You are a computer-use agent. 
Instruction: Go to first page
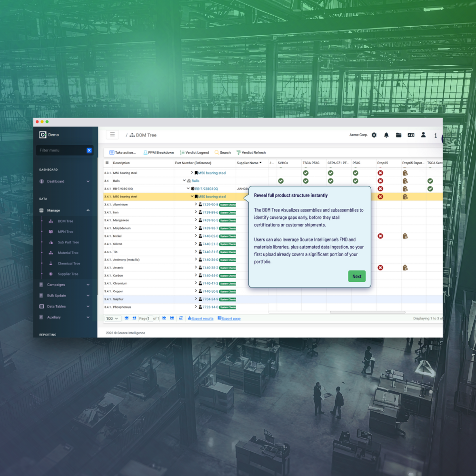[x=127, y=318]
